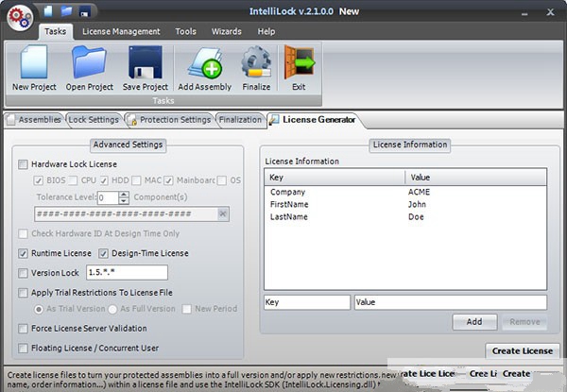This screenshot has width=567, height=392.
Task: Select the FirstName row in license list
Action: pyautogui.click(x=405, y=204)
